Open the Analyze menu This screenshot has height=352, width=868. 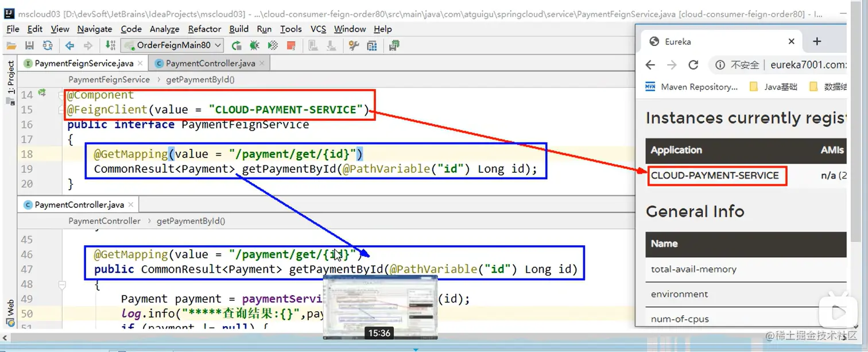(x=165, y=29)
